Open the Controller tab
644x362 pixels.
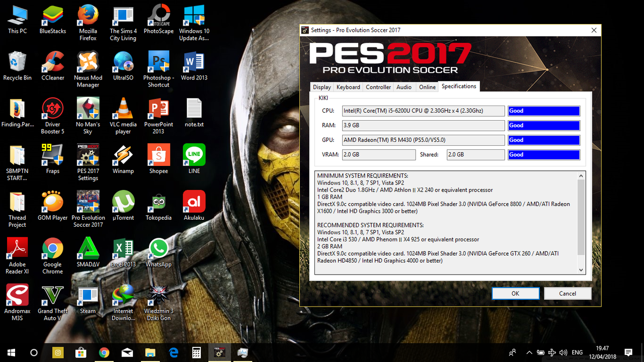tap(378, 87)
